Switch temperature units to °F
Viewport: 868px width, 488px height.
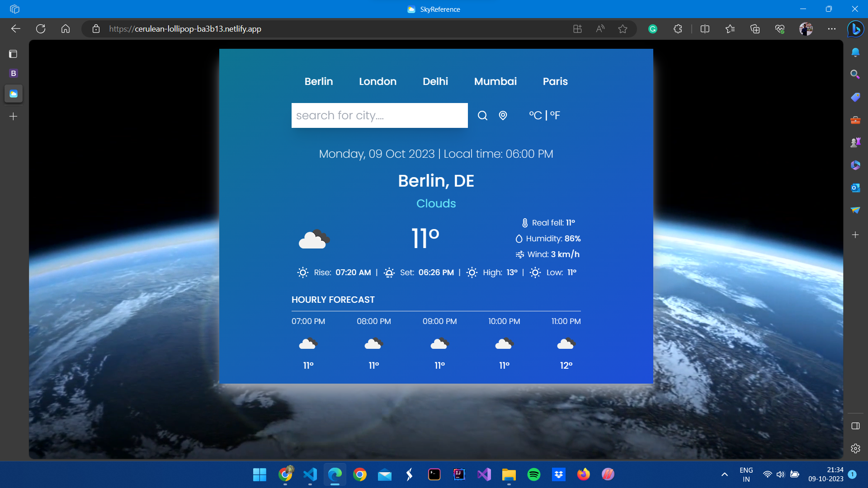tap(555, 116)
